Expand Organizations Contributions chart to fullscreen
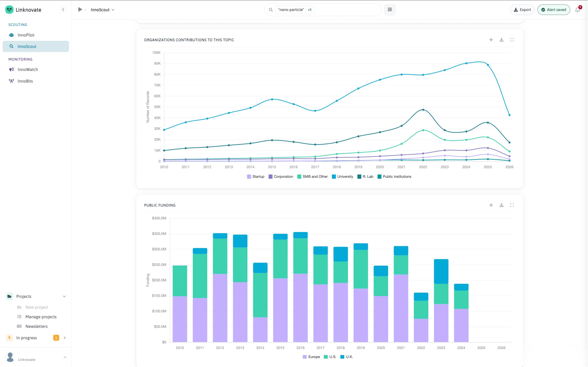588x367 pixels. pos(512,40)
